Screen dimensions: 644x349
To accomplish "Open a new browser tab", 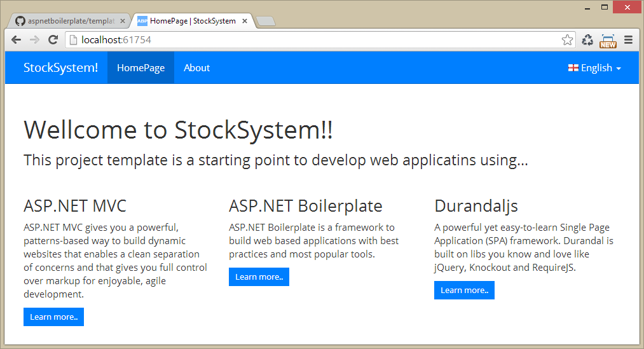I will click(x=266, y=21).
